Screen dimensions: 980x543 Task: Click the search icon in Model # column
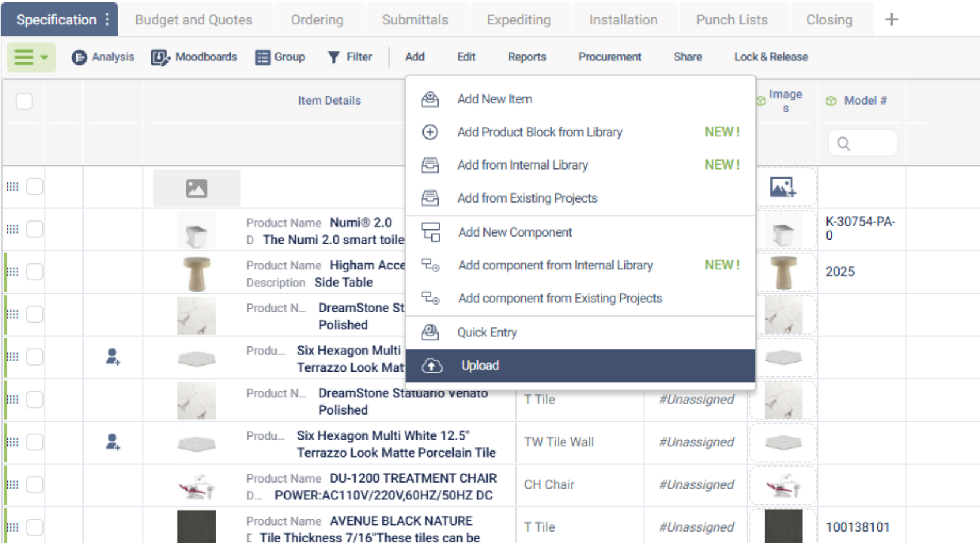point(843,144)
